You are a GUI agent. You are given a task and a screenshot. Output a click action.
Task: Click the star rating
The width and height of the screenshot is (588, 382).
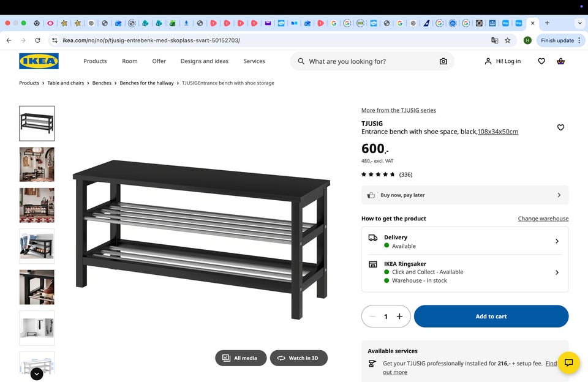(378, 174)
